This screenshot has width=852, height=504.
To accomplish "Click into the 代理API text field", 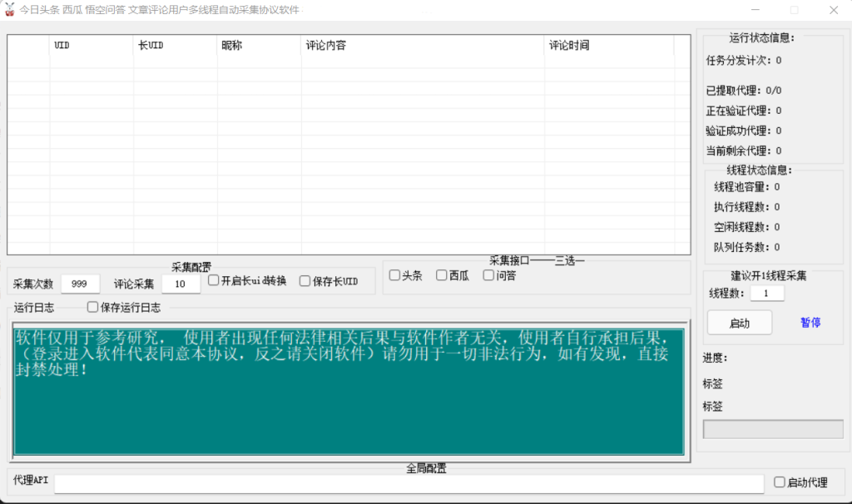I will 409,483.
